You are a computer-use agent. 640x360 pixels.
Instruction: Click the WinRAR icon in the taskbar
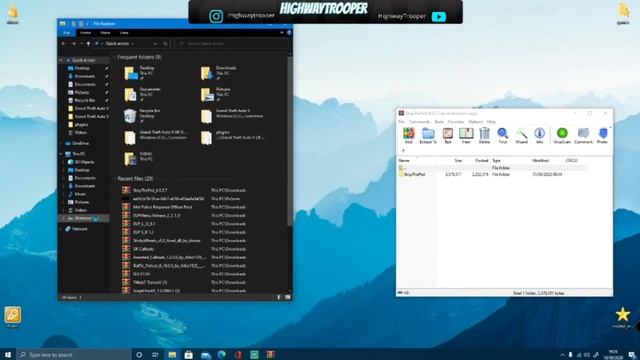coord(271,355)
